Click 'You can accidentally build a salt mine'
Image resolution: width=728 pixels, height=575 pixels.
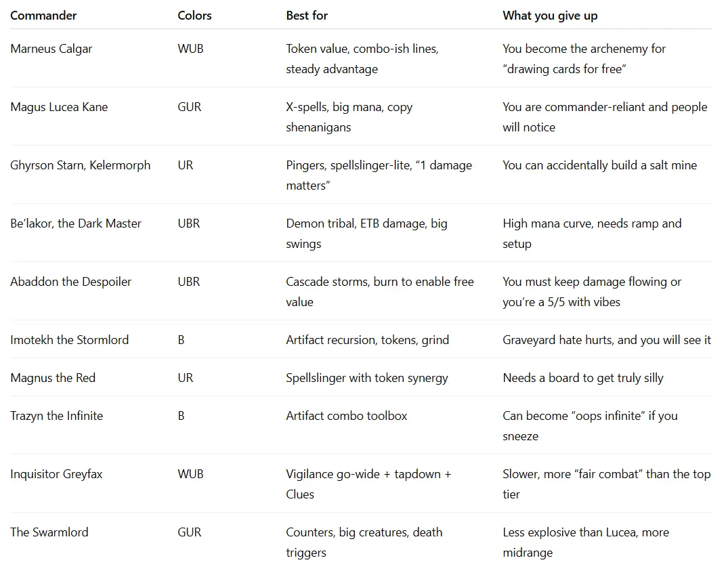(x=599, y=165)
